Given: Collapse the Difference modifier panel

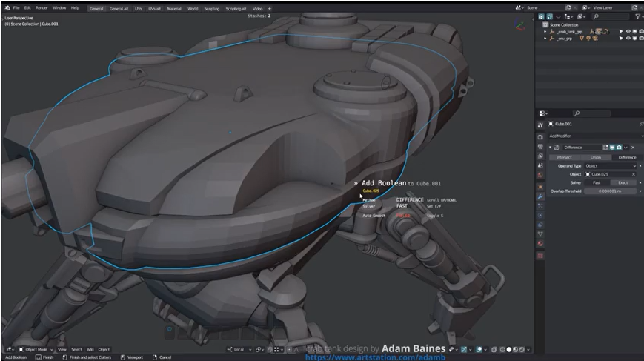Looking at the screenshot, I should tap(551, 148).
